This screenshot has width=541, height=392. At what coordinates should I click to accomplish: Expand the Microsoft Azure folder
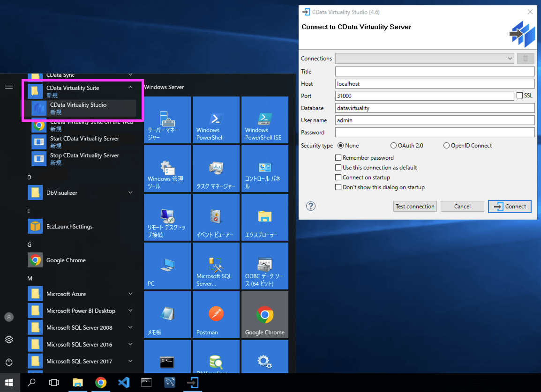click(130, 294)
